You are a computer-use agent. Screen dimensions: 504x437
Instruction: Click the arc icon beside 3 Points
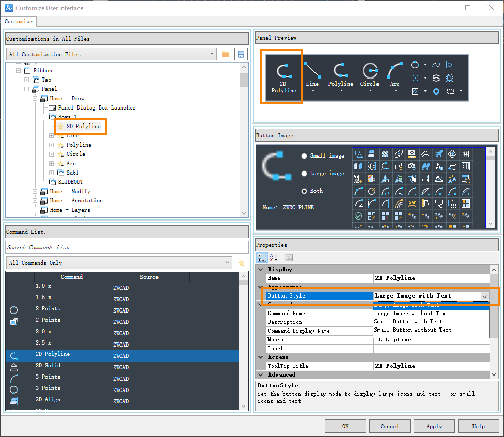[x=14, y=379]
